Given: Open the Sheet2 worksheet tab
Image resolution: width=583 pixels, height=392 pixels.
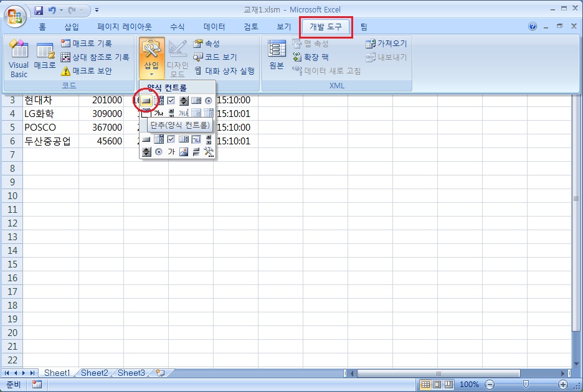Looking at the screenshot, I should point(93,373).
